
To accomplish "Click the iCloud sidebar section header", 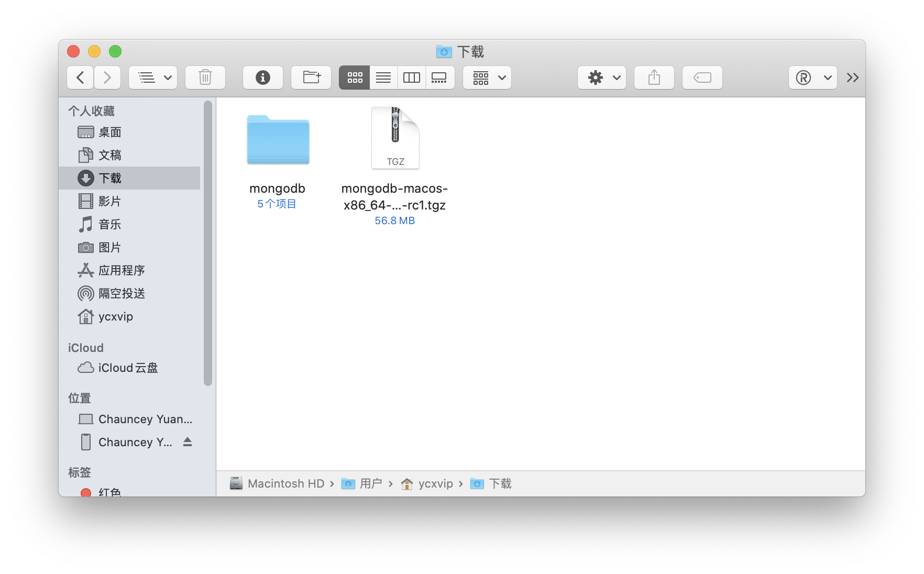I will (85, 348).
